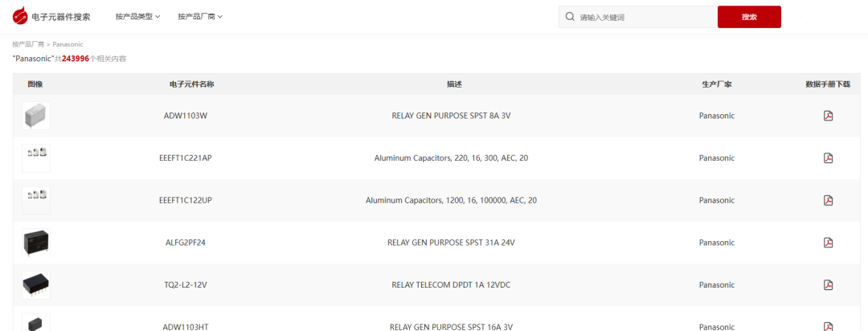Open the TQ2-L2-12V part name link
868x331 pixels.
click(186, 284)
